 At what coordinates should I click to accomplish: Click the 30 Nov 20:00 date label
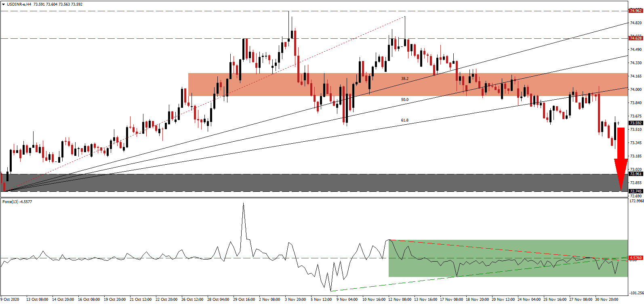tap(607, 300)
